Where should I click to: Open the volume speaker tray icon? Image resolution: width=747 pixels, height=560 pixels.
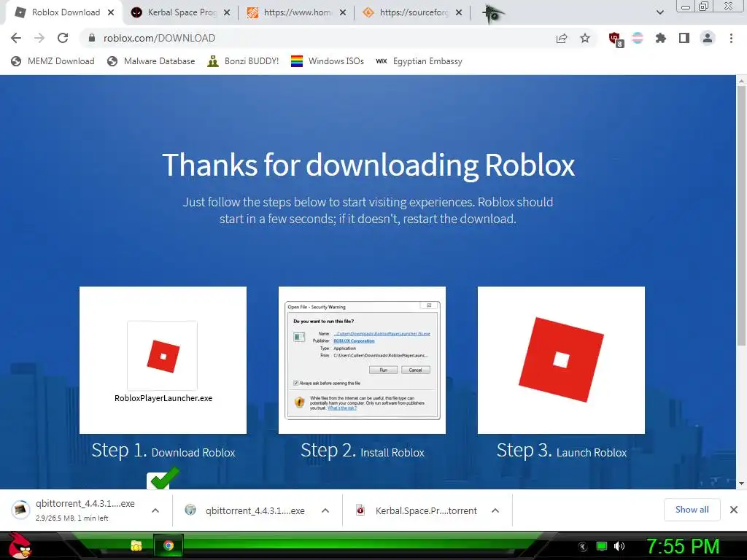point(619,547)
